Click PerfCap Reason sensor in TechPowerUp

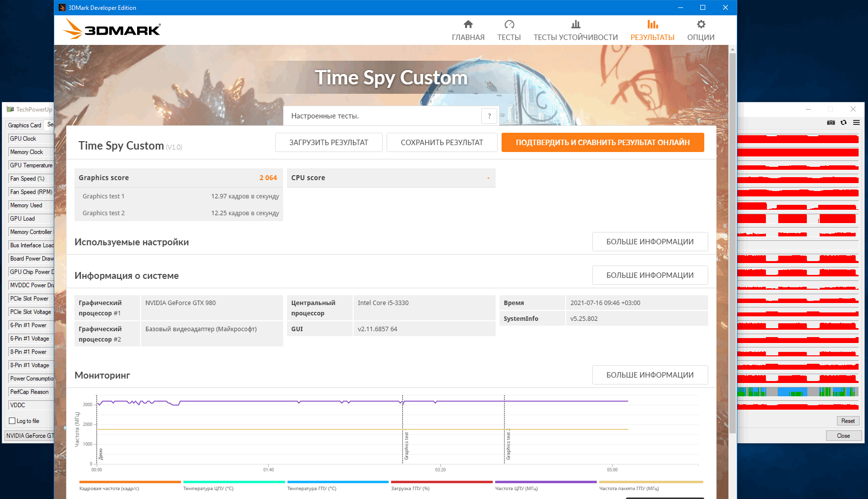click(31, 392)
